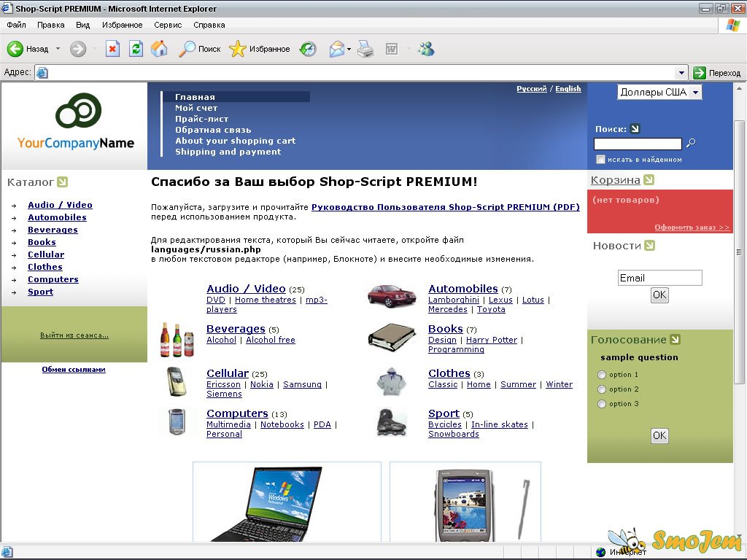
Task: Click the green Переход go arrow
Action: tap(700, 72)
